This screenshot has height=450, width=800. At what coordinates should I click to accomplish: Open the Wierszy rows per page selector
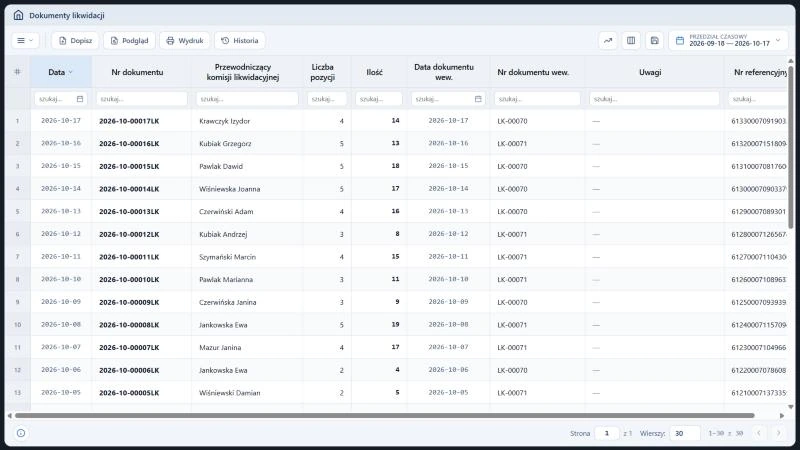point(685,433)
